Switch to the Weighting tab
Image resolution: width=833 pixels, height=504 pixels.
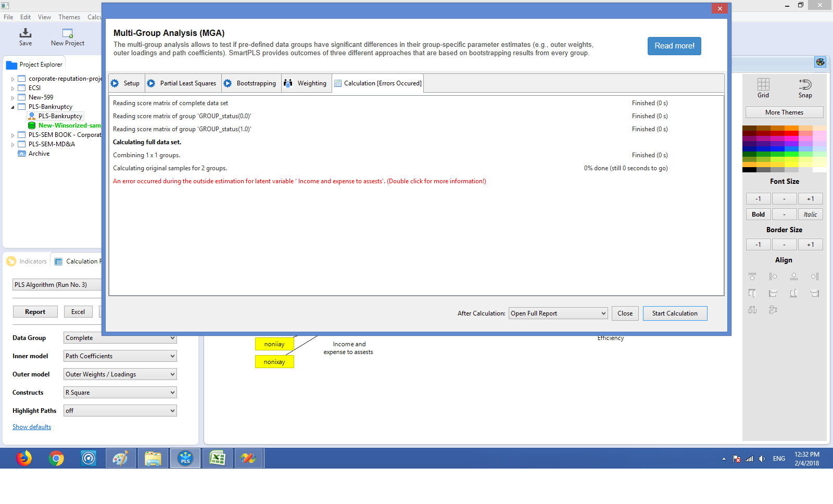click(x=306, y=83)
